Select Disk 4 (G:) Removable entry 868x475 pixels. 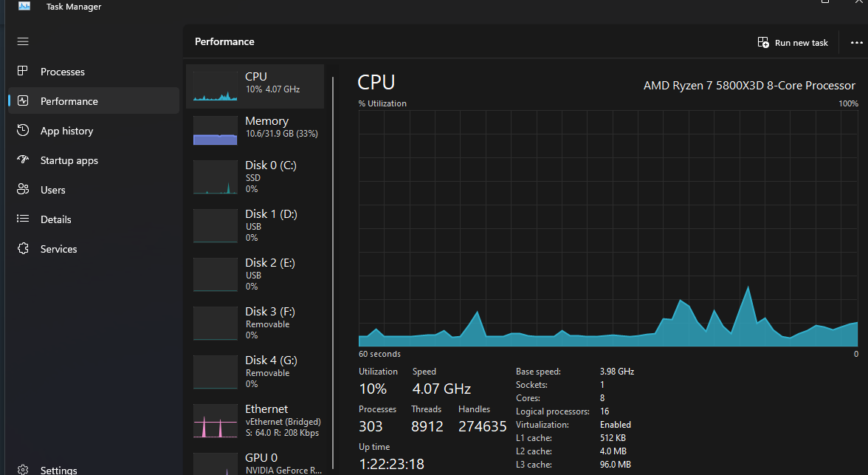pos(255,372)
